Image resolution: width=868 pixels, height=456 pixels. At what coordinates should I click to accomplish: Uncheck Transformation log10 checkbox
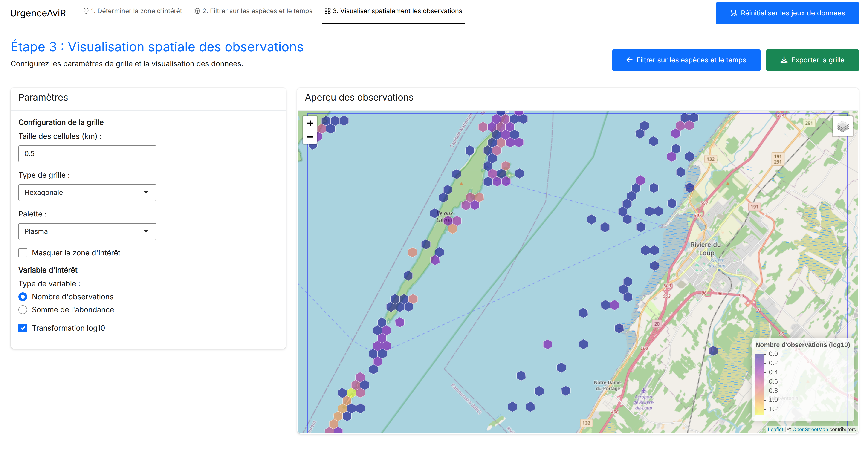coord(23,328)
